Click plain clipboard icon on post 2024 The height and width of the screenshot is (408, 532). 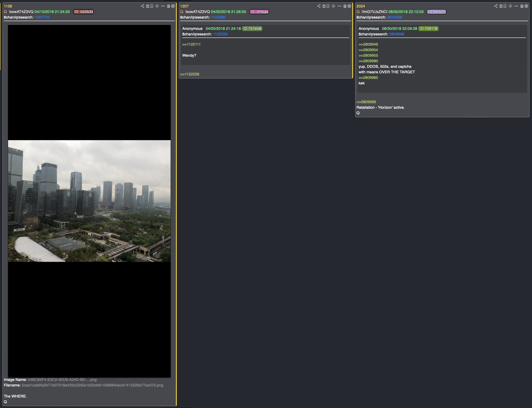pos(522,6)
